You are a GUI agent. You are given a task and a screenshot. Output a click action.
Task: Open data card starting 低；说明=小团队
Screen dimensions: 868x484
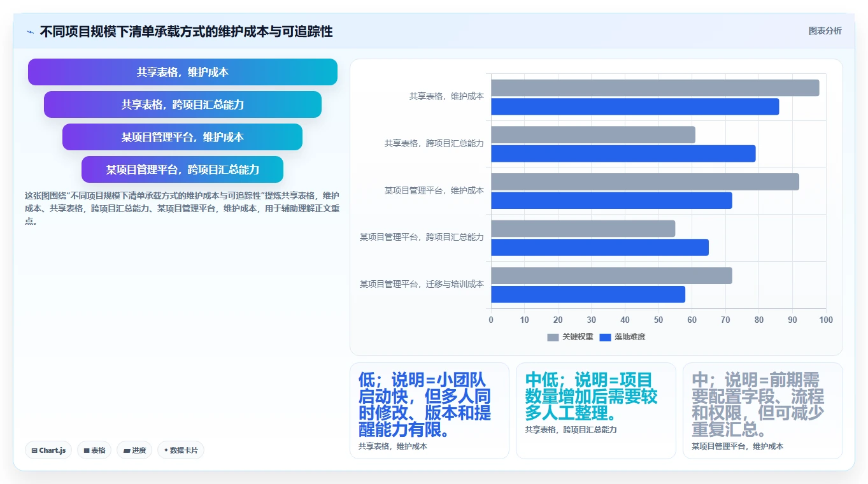click(x=429, y=411)
